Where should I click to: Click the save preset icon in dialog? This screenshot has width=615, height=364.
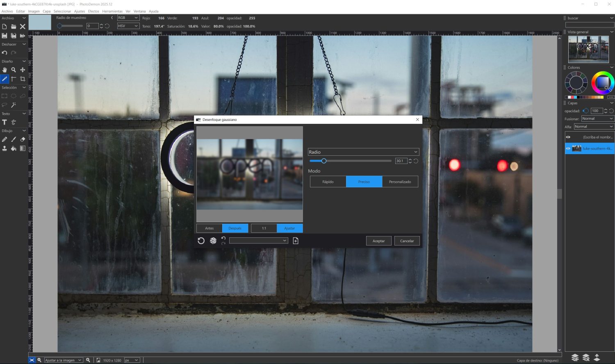pos(296,241)
